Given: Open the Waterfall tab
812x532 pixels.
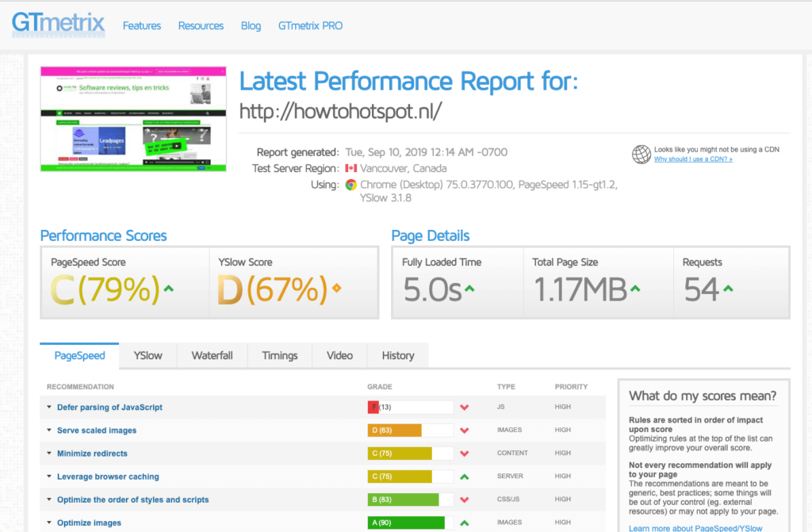Looking at the screenshot, I should click(x=212, y=356).
